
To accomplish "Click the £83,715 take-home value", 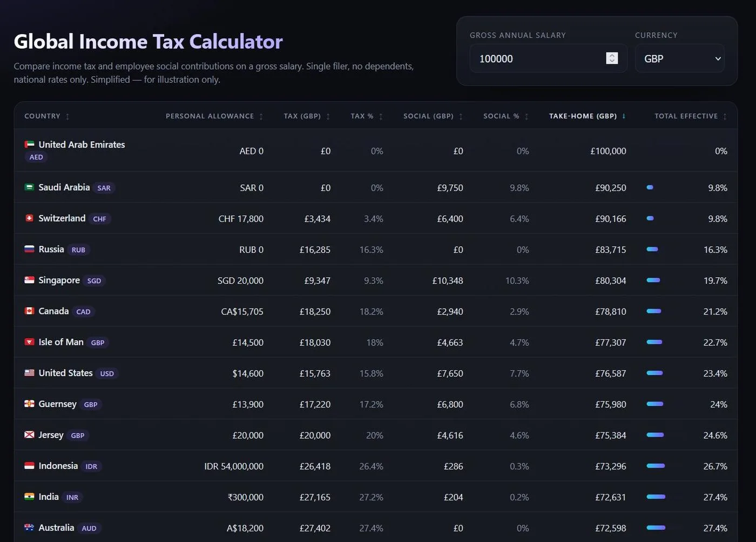I will 611,250.
